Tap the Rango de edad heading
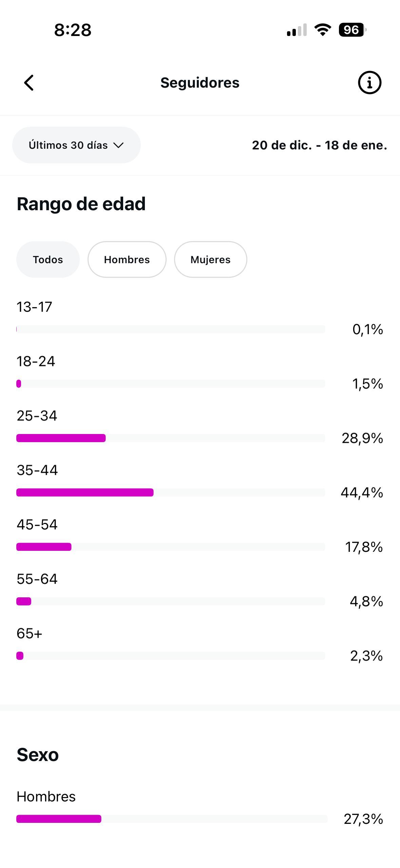 coord(81,204)
